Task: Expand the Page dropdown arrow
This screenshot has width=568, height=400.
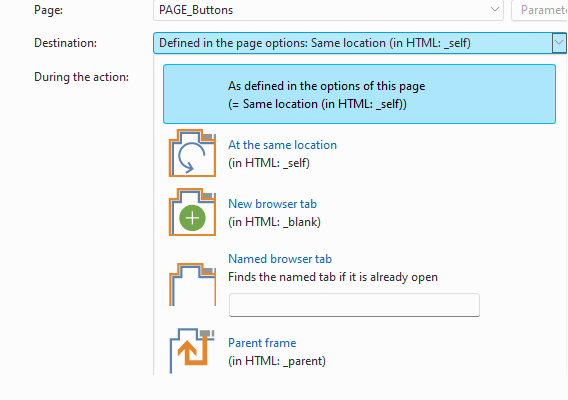Action: pos(494,10)
